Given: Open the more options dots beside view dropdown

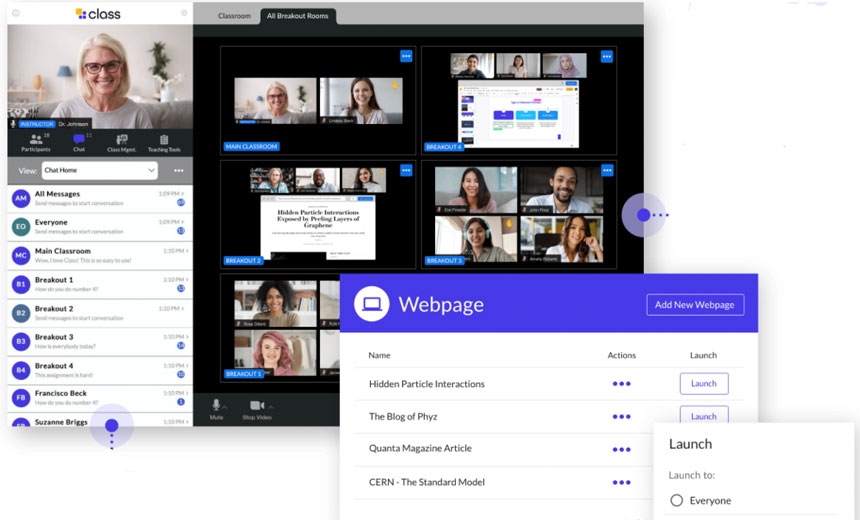Looking at the screenshot, I should pyautogui.click(x=179, y=170).
